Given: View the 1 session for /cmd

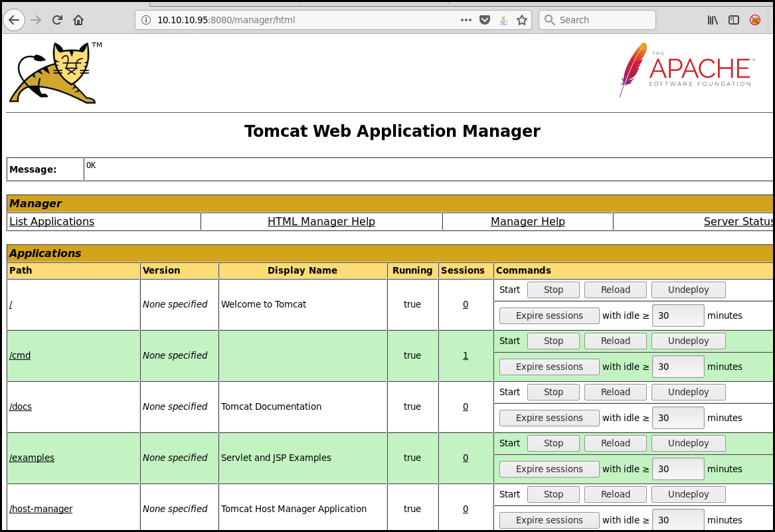Looking at the screenshot, I should (466, 355).
